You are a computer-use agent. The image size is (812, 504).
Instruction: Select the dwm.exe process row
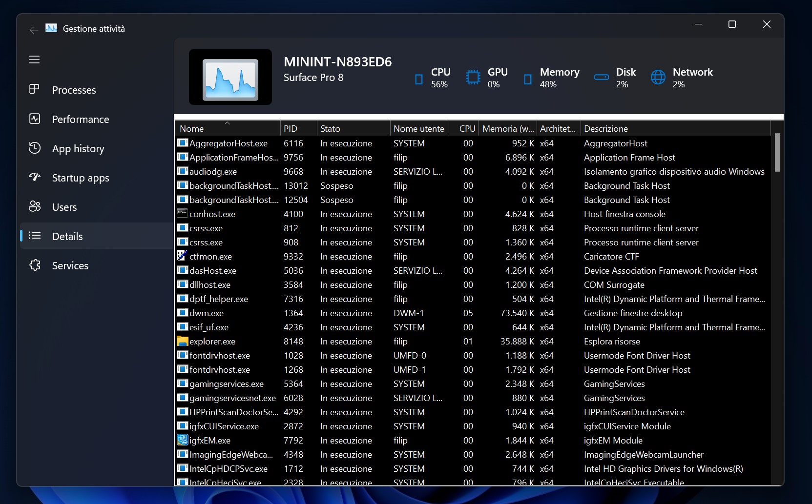click(x=207, y=313)
